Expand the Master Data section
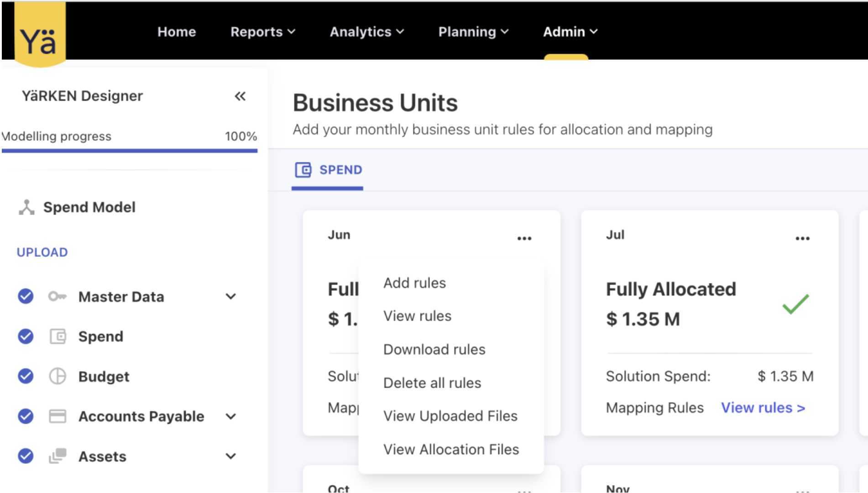 231,297
